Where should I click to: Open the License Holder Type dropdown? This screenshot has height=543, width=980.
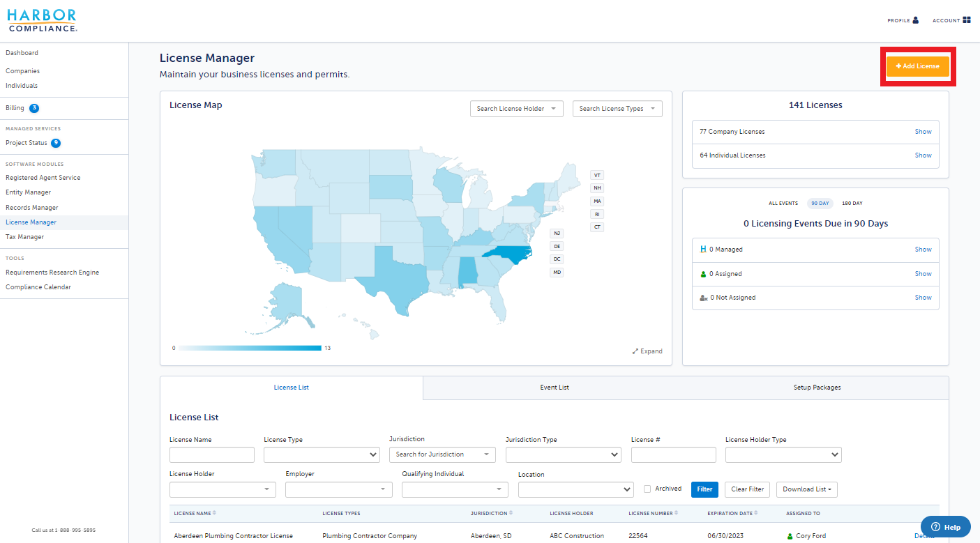783,455
